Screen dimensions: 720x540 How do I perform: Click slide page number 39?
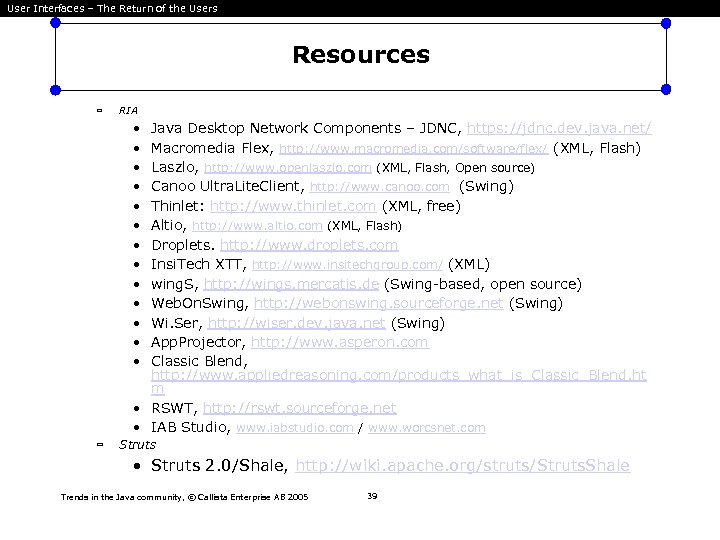point(372,496)
